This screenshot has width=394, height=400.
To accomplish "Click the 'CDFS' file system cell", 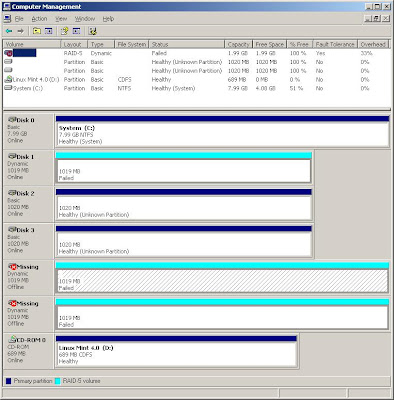I will tap(124, 79).
